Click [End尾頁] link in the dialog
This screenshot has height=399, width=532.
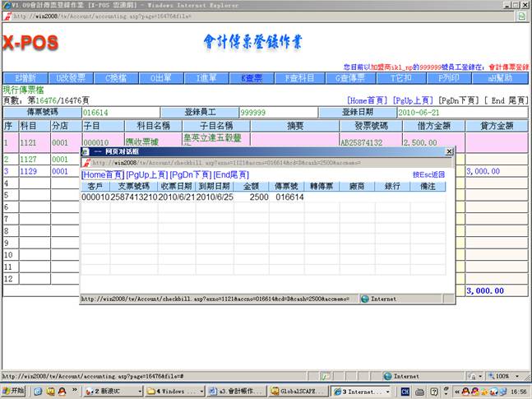[233, 175]
